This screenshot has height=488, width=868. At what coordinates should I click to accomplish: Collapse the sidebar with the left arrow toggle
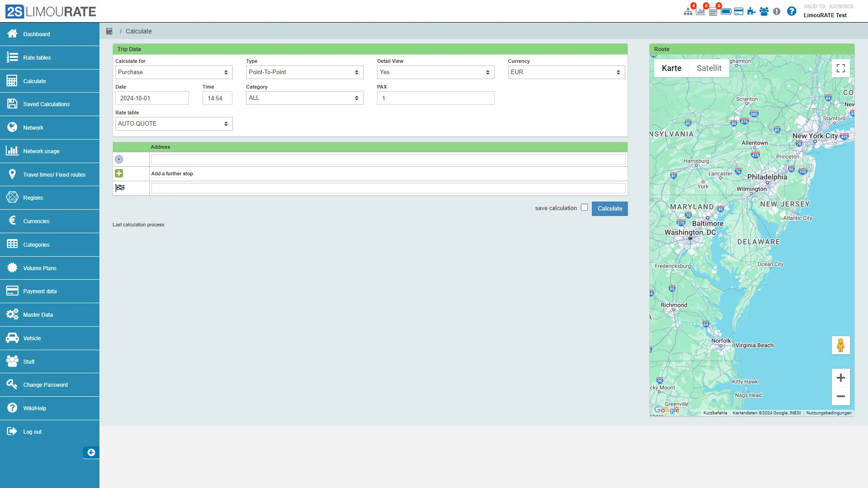tap(91, 452)
